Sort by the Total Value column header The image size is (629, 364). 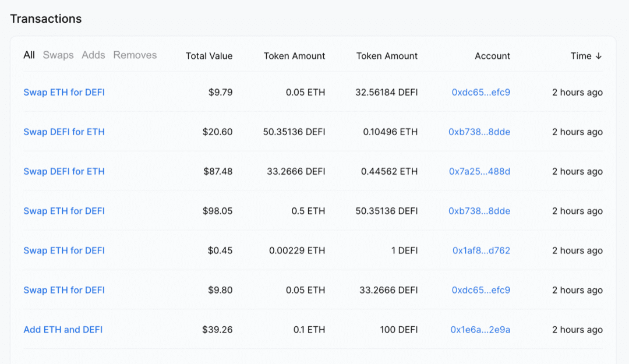[209, 56]
